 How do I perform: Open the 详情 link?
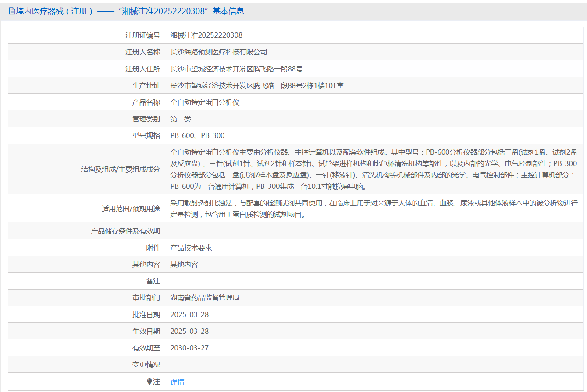(177, 382)
